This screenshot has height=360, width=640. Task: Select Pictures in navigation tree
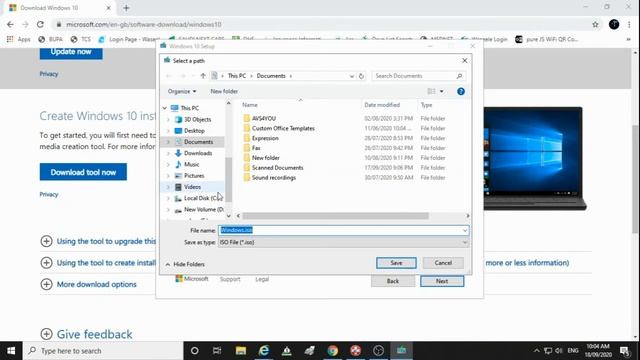[x=194, y=176]
